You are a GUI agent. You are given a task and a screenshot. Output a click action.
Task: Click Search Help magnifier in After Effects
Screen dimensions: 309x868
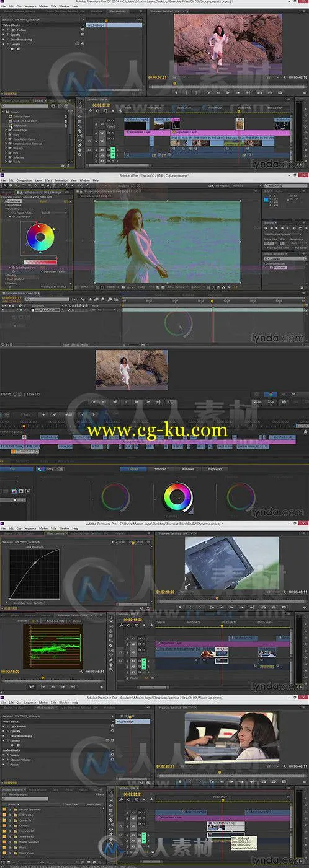tap(267, 185)
